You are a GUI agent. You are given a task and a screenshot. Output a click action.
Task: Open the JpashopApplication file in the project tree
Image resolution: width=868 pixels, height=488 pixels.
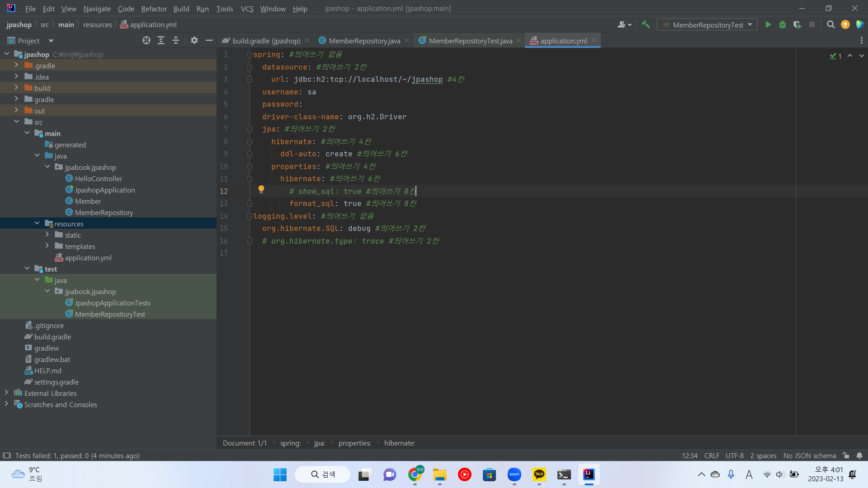105,190
